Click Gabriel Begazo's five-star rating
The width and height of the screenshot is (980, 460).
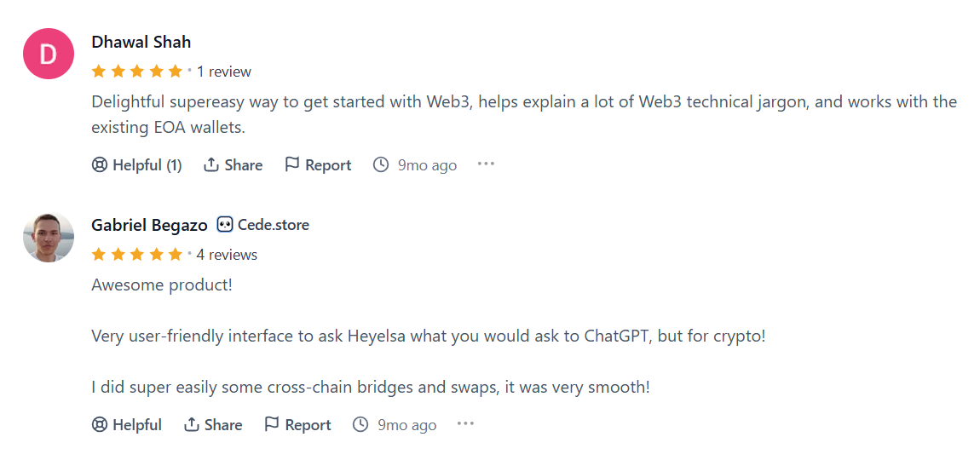pyautogui.click(x=136, y=254)
